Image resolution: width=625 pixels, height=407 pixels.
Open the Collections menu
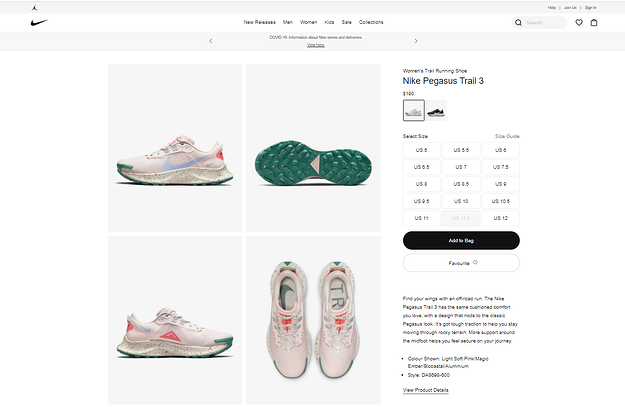click(x=371, y=22)
